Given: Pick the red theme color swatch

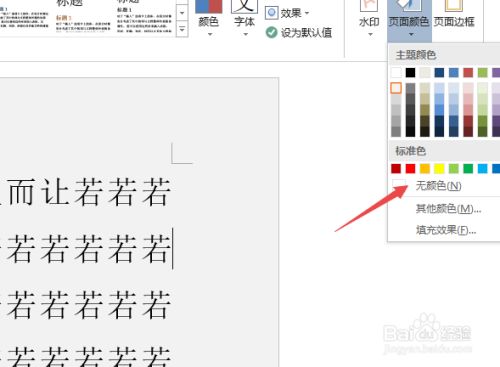Looking at the screenshot, I should coord(468,72).
